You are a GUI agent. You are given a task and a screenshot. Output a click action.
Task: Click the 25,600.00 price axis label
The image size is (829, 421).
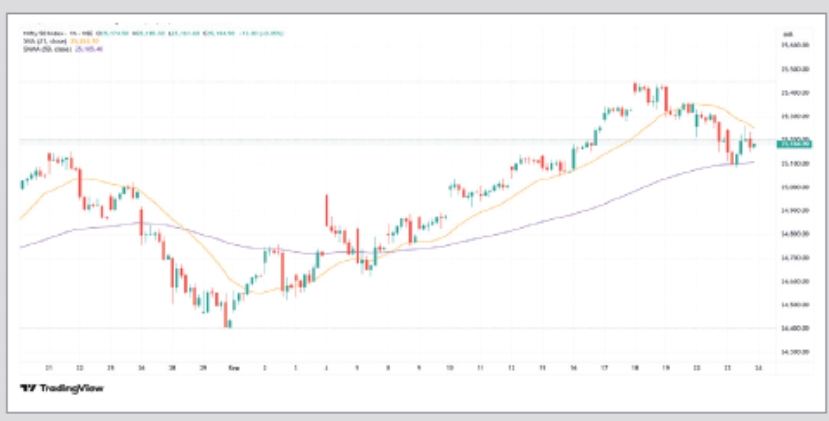coord(794,45)
